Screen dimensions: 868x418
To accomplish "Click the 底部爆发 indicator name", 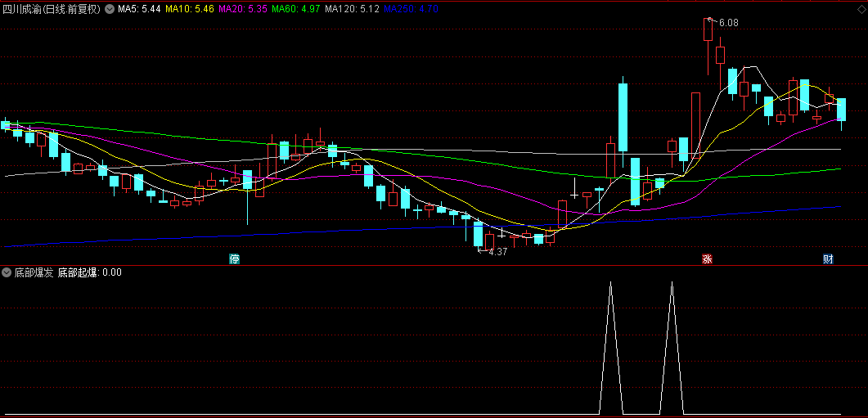I will point(34,272).
